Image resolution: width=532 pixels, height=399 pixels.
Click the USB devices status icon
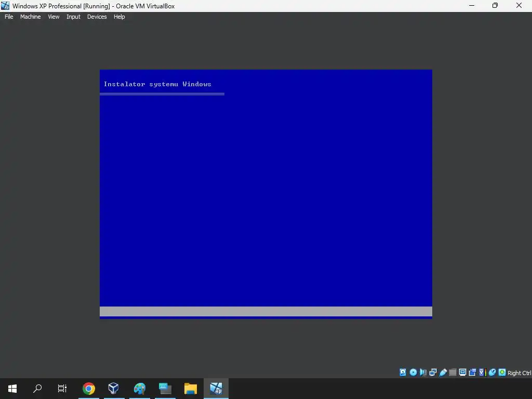coord(443,372)
